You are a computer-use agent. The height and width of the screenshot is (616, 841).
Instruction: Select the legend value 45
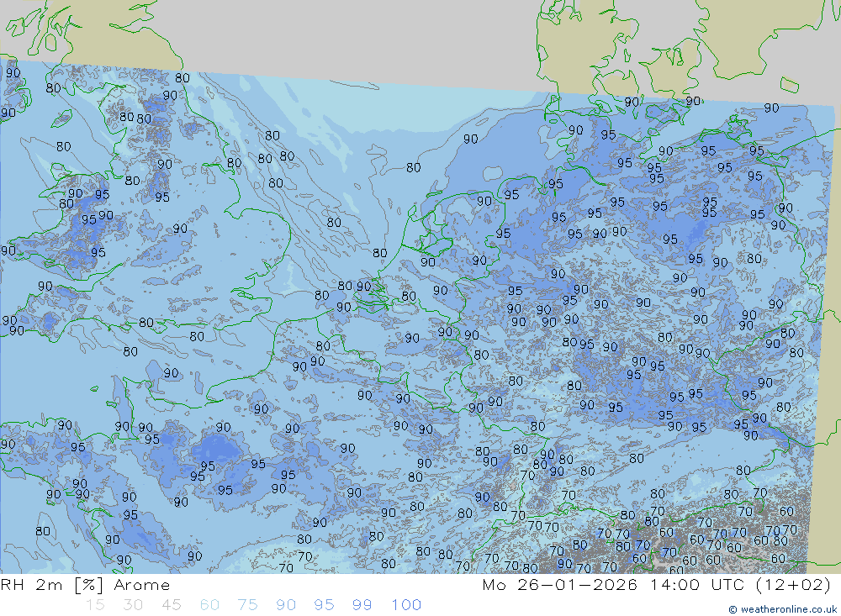click(171, 605)
